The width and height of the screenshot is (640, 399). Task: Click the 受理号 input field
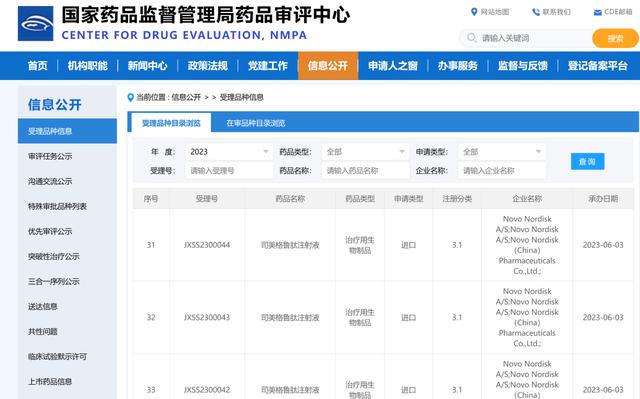pos(229,171)
